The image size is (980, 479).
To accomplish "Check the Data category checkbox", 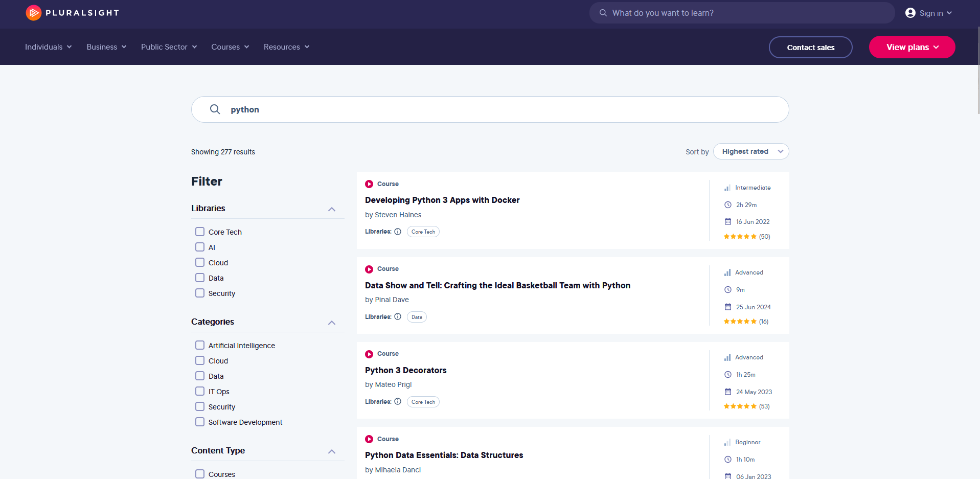I will [200, 376].
